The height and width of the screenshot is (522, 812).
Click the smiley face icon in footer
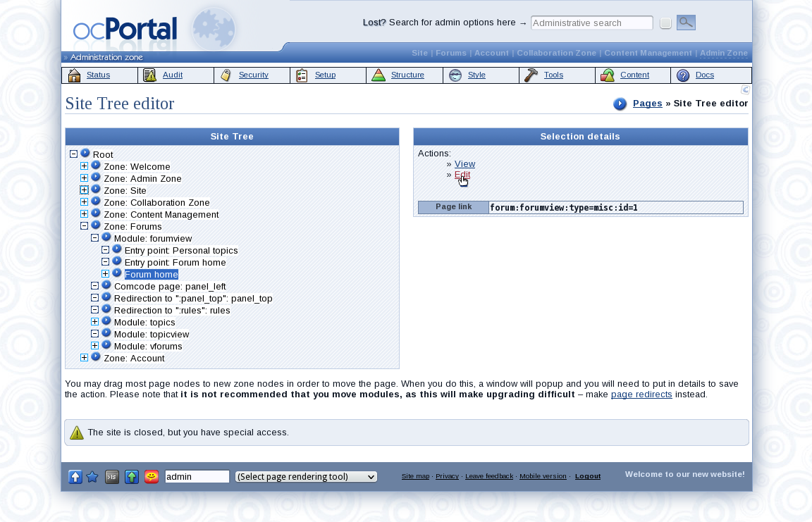click(152, 477)
